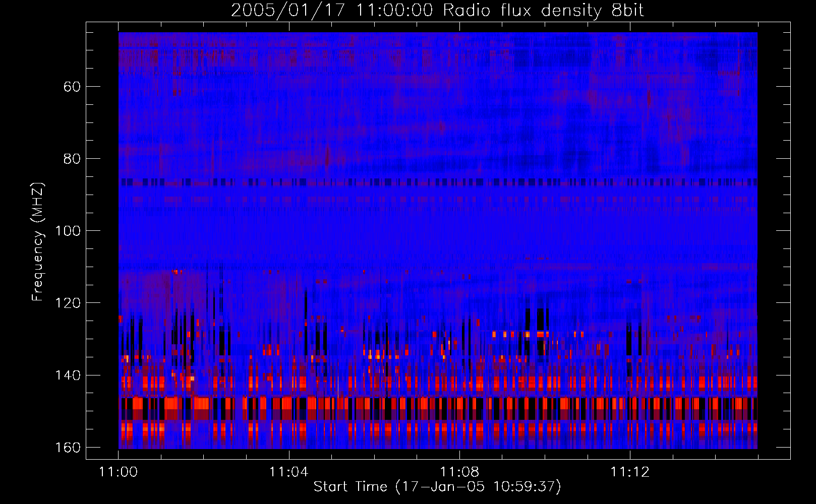
Task: Click the '11:04' time tick label
Action: coord(289,472)
